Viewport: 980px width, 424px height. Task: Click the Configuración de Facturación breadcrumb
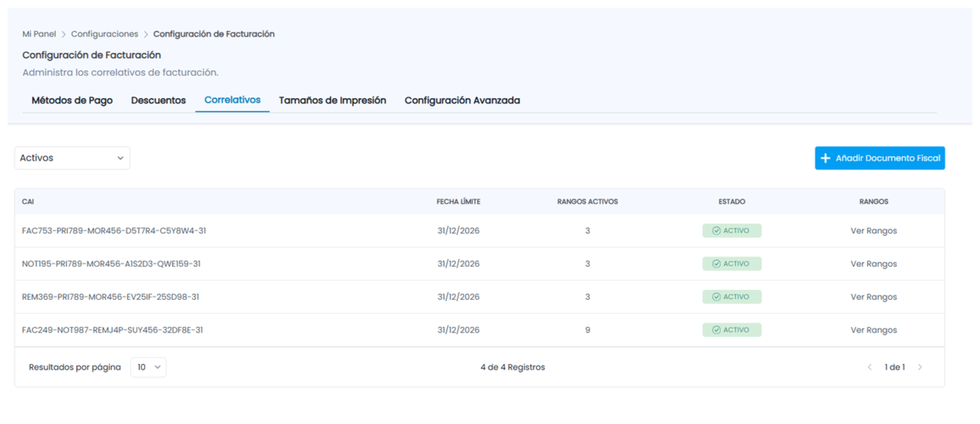214,34
